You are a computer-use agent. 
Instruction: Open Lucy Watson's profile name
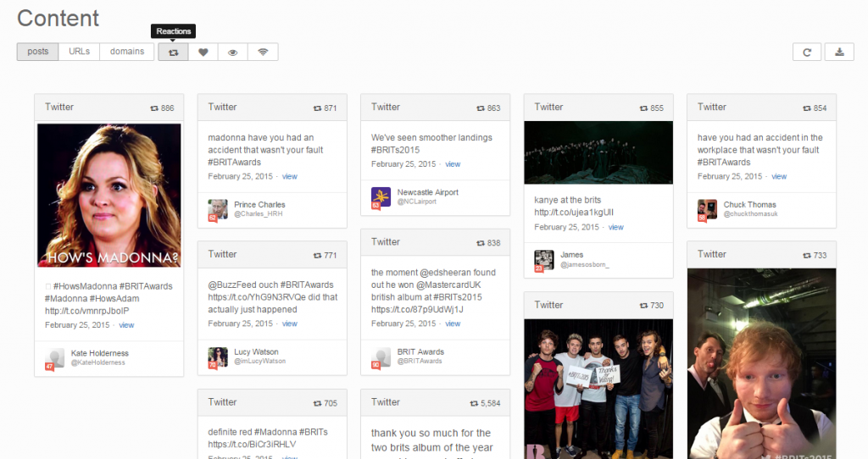point(256,351)
